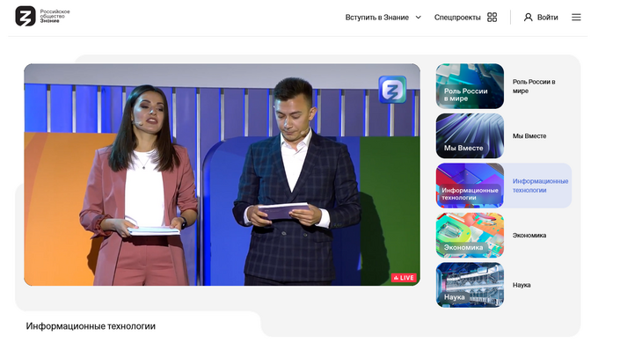
Task: Select the Информационные технологии channel thumbnail
Action: (x=470, y=186)
